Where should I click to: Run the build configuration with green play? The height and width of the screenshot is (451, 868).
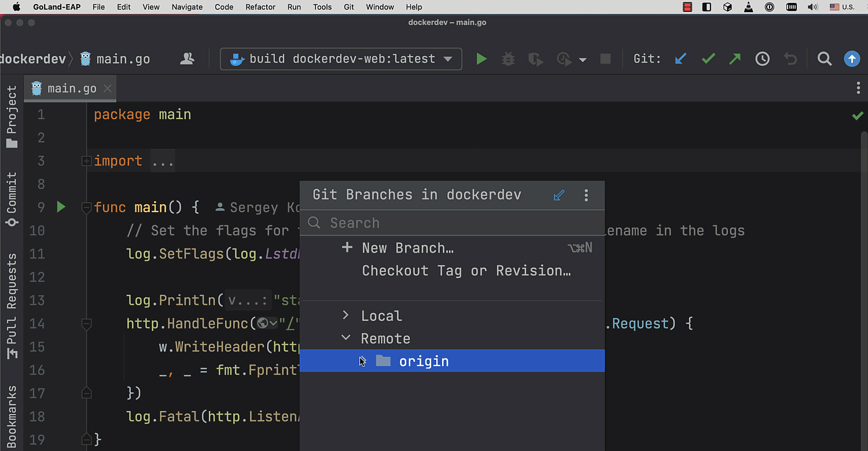point(481,59)
